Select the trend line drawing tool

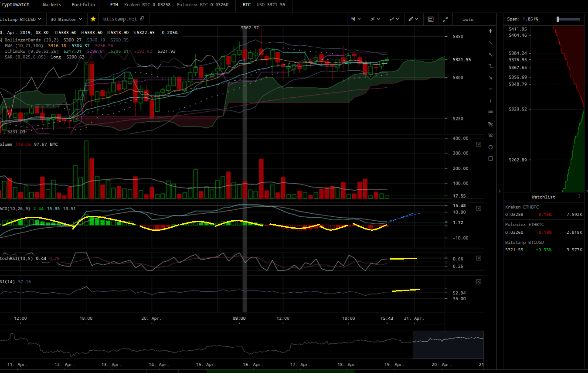click(490, 43)
